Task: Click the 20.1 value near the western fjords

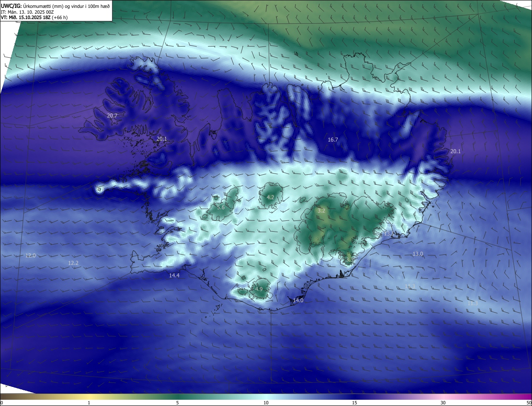Action: click(162, 139)
